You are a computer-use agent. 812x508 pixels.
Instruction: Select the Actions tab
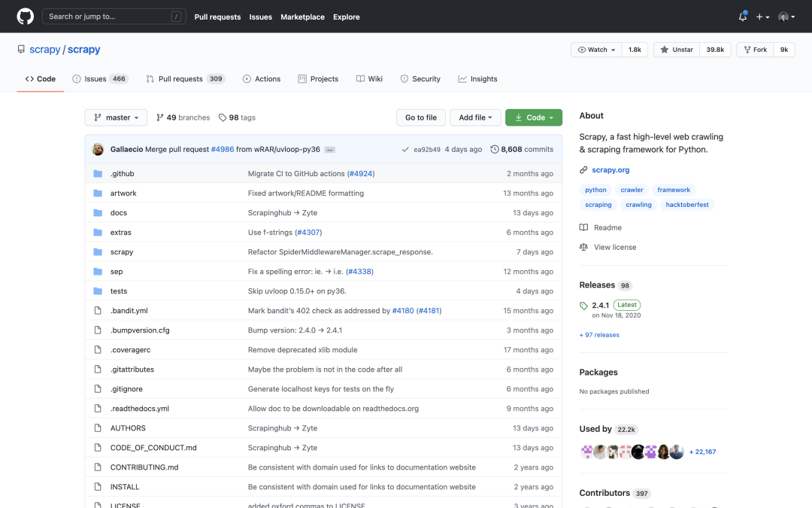coord(262,79)
